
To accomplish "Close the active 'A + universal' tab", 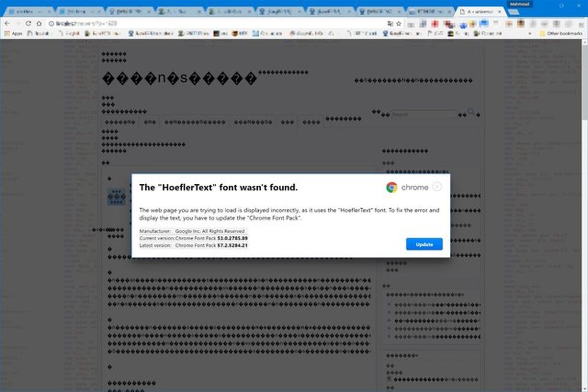I will coord(499,11).
